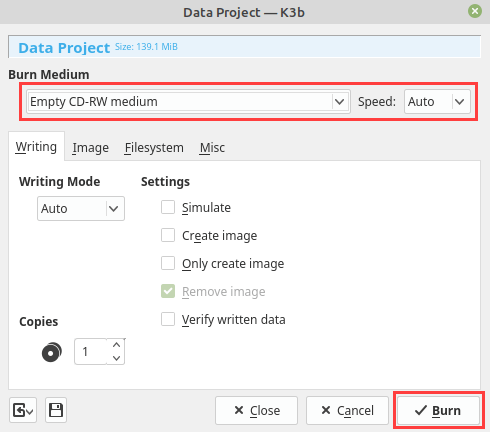This screenshot has width=490, height=432.
Task: Click the Size: 139.1 MiB label
Action: click(146, 47)
